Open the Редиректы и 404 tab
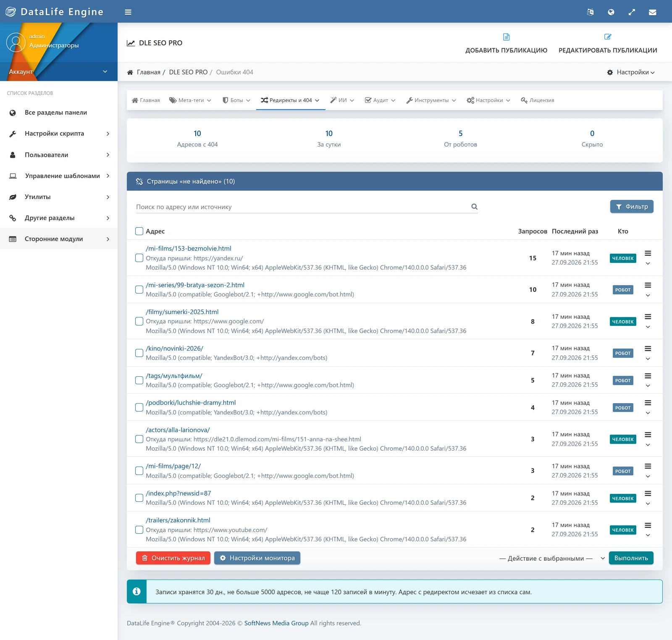This screenshot has width=672, height=640. tap(291, 100)
